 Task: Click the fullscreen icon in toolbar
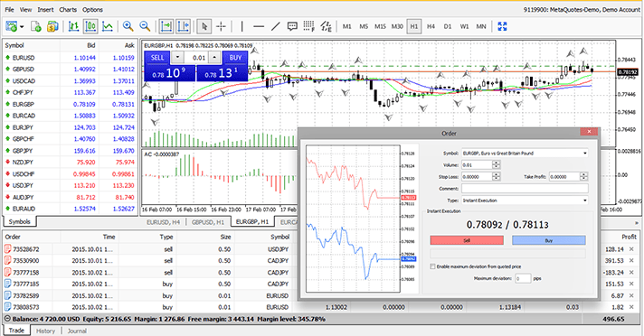click(x=502, y=27)
